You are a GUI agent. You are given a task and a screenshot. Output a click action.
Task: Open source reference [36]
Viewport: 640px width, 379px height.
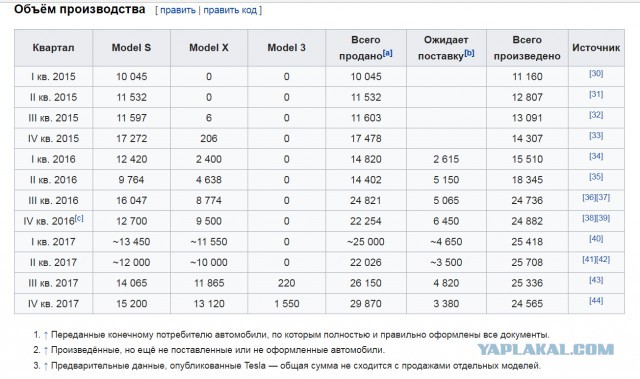[x=589, y=197]
